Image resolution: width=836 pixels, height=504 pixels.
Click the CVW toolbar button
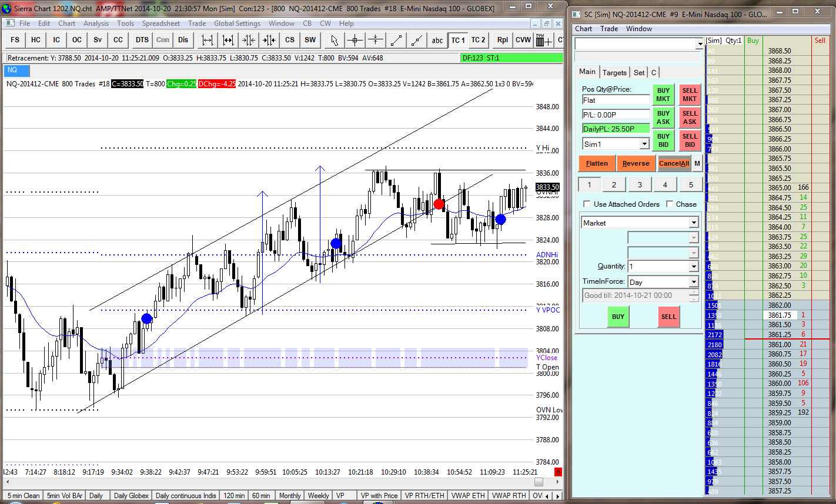(523, 40)
